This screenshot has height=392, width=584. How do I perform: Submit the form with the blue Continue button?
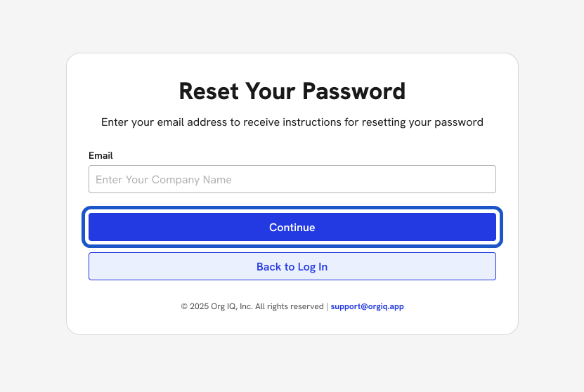coord(292,228)
